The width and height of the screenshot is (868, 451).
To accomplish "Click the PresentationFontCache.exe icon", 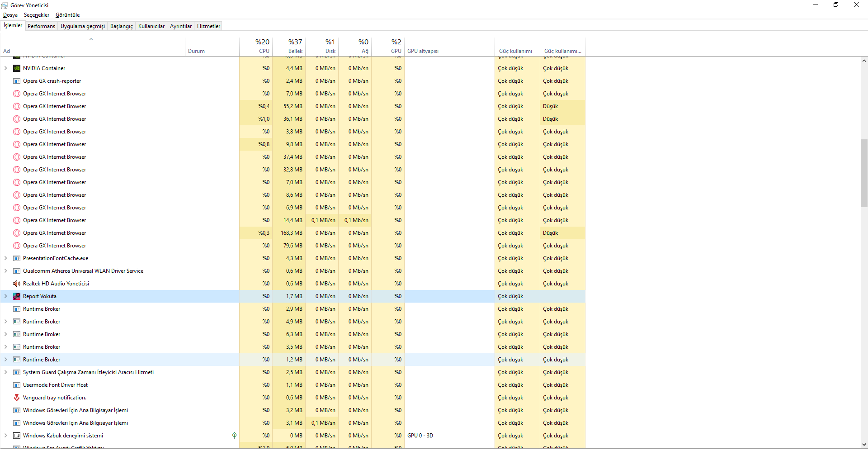I will click(x=17, y=258).
